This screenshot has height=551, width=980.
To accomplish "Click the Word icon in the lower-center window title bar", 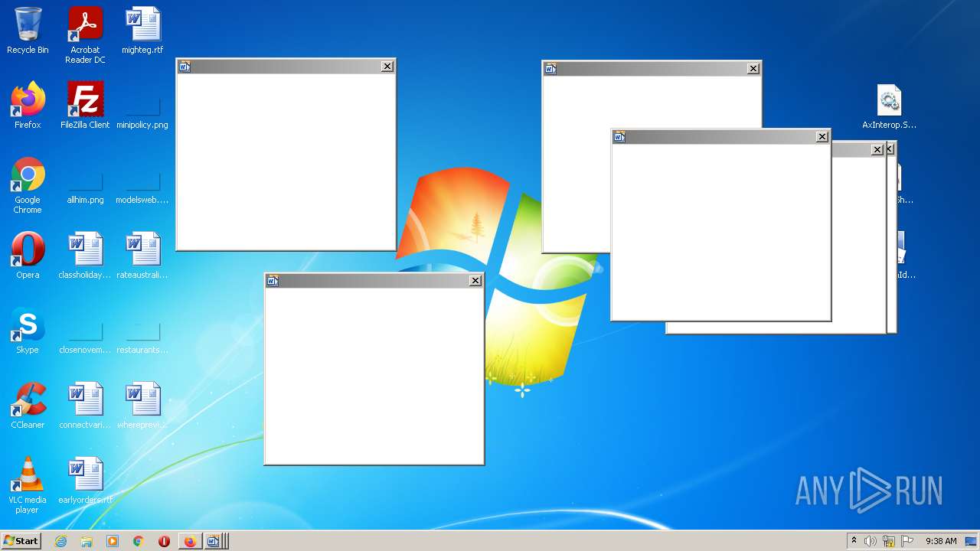I will [273, 281].
